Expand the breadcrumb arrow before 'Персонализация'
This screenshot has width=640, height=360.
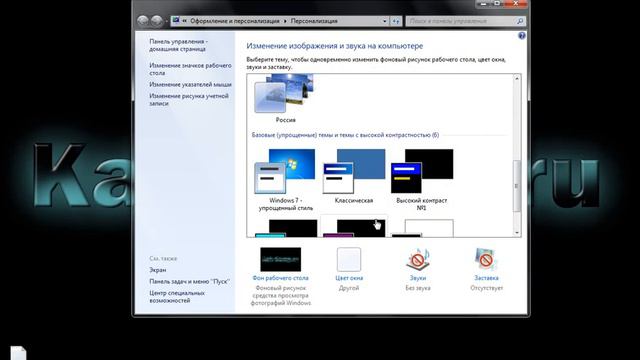point(285,21)
